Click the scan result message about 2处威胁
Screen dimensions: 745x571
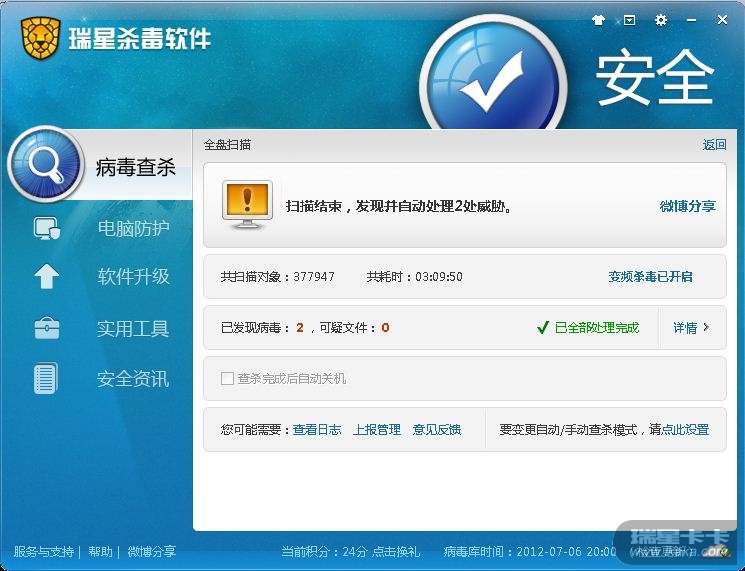399,206
